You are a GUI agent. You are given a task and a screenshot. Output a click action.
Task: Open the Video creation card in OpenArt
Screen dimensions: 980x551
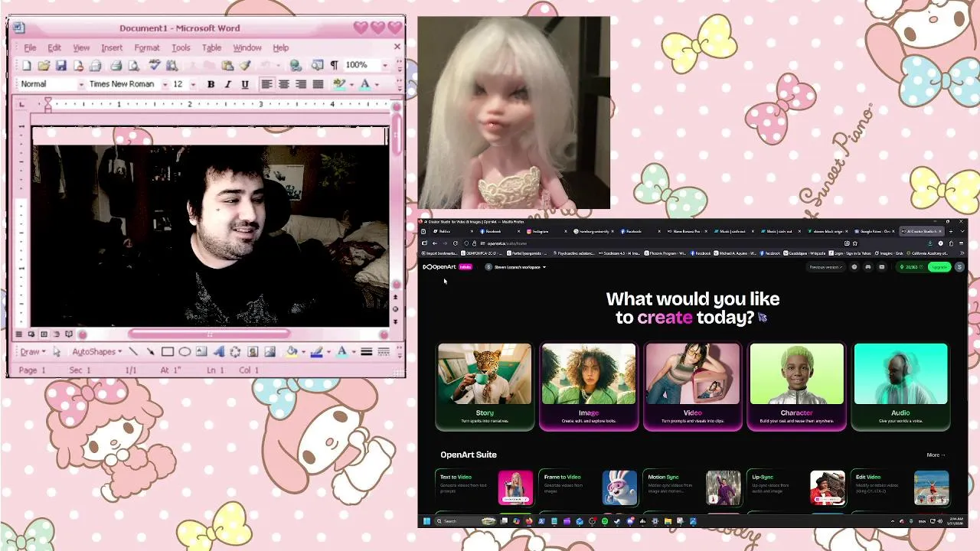[x=693, y=386]
